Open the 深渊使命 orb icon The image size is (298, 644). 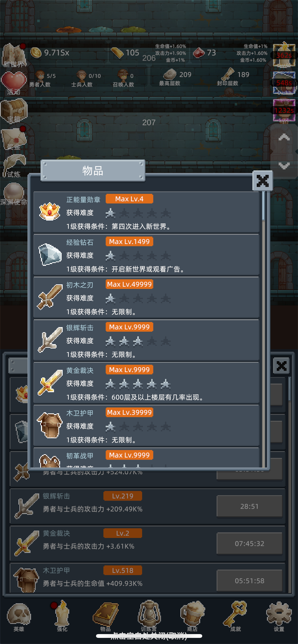pos(14,194)
